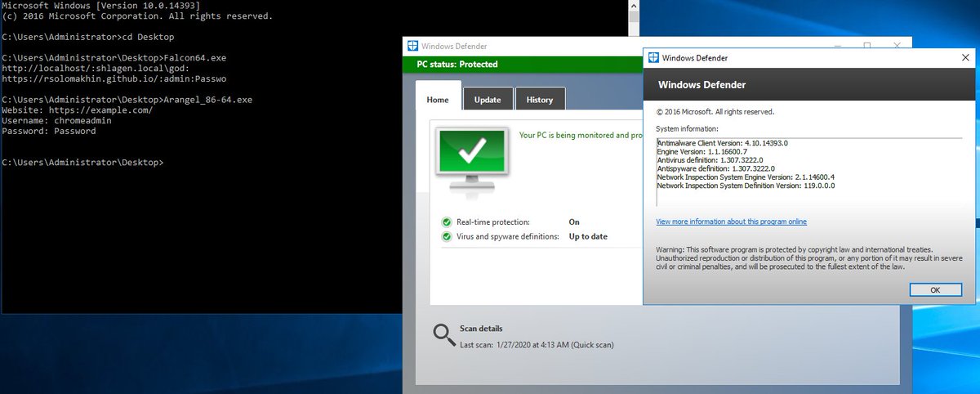Click the shield icon in the About dialog title bar

(x=653, y=58)
